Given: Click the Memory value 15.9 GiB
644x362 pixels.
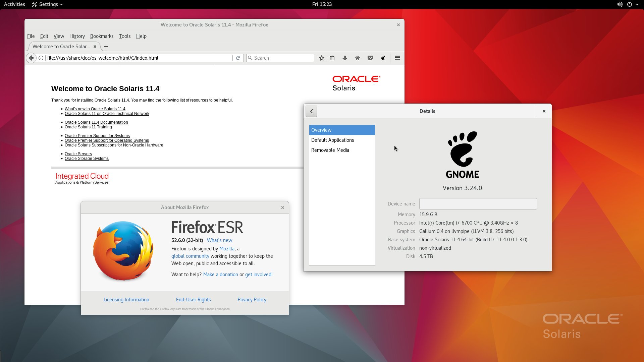Looking at the screenshot, I should coord(428,215).
